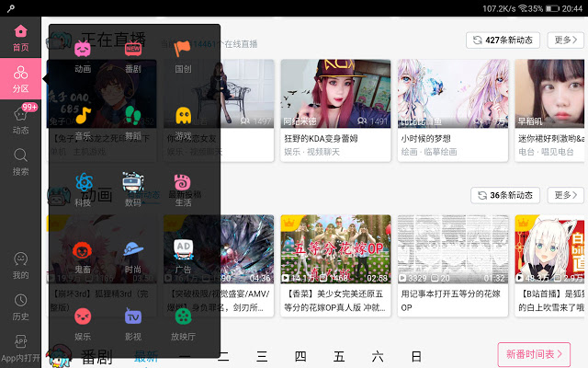
Task: Tap the wrench icon in status bar
Action: tap(10, 8)
